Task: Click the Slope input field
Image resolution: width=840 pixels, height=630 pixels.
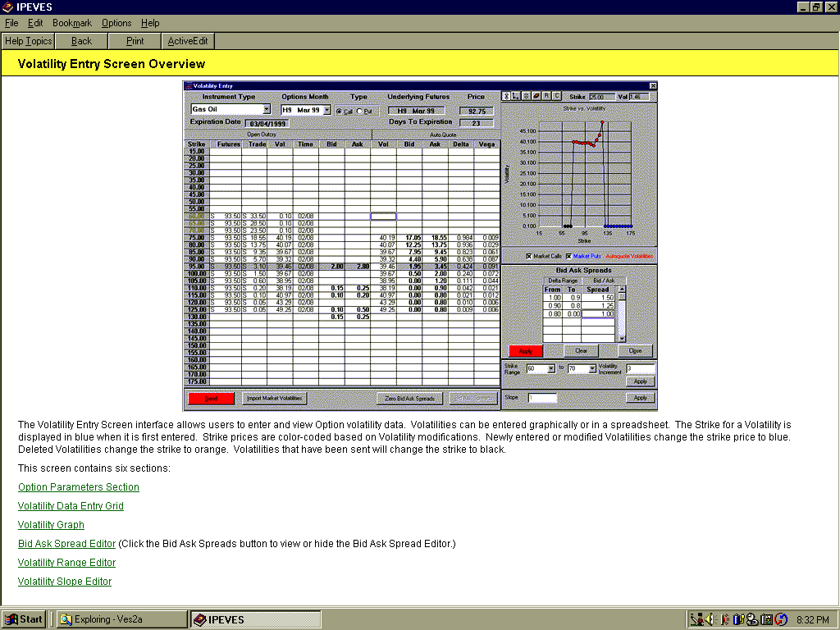Action: [x=542, y=398]
